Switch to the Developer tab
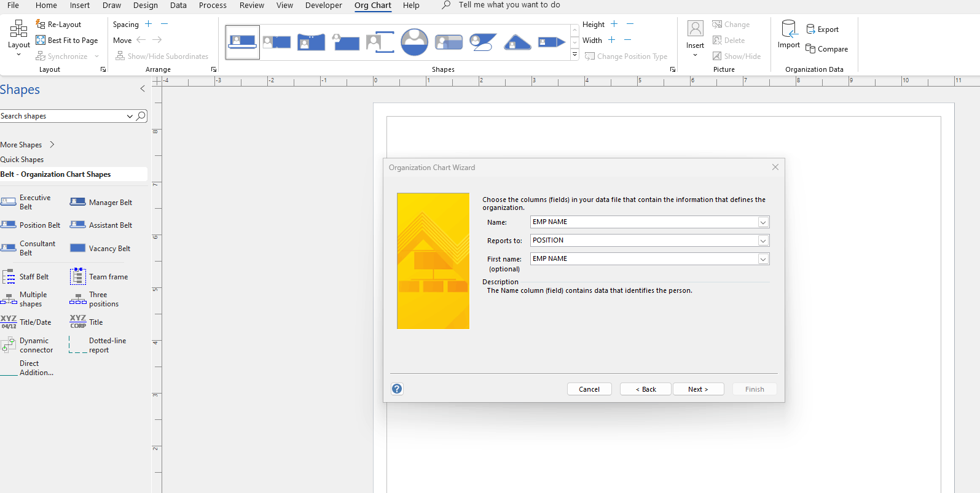This screenshot has width=980, height=493. (x=324, y=6)
